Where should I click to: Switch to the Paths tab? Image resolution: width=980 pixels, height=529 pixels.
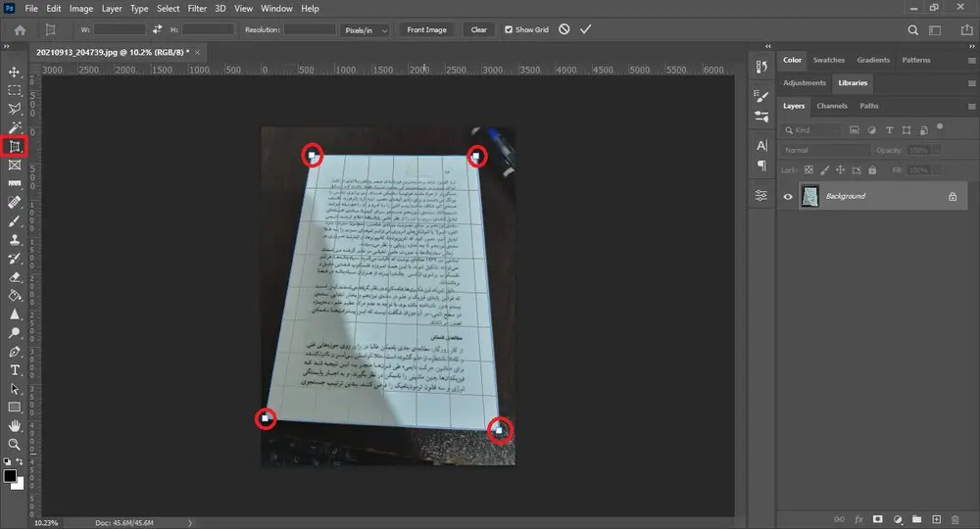pyautogui.click(x=868, y=106)
